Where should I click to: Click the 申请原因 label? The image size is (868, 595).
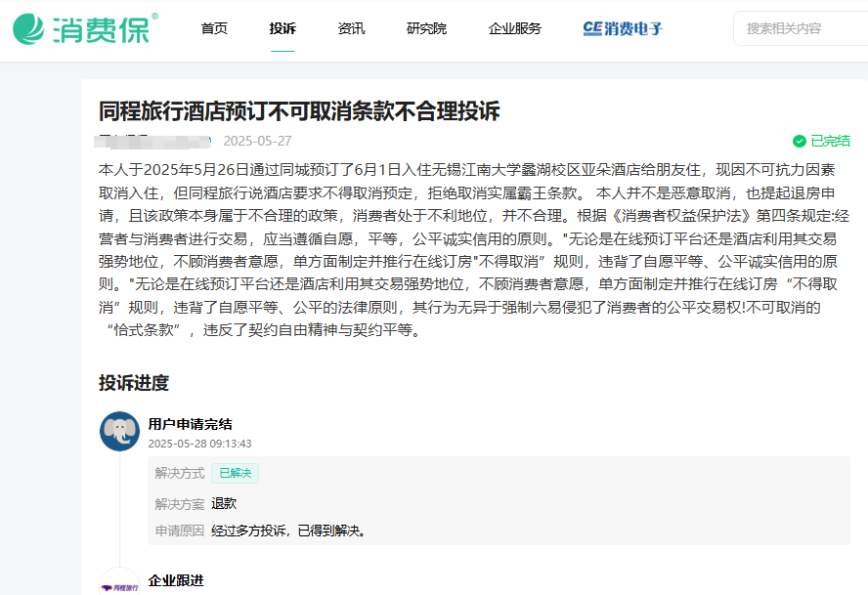[179, 531]
